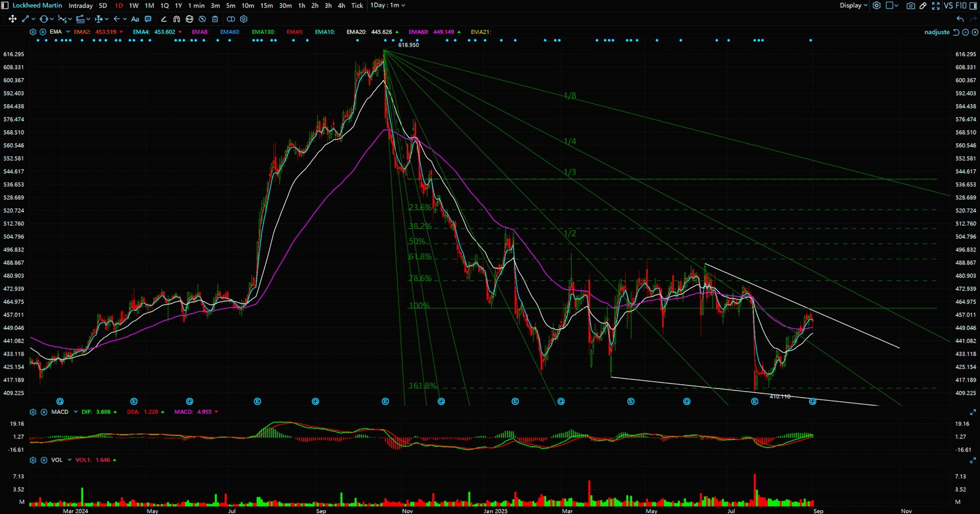Undo the last drawing action

coord(960,19)
